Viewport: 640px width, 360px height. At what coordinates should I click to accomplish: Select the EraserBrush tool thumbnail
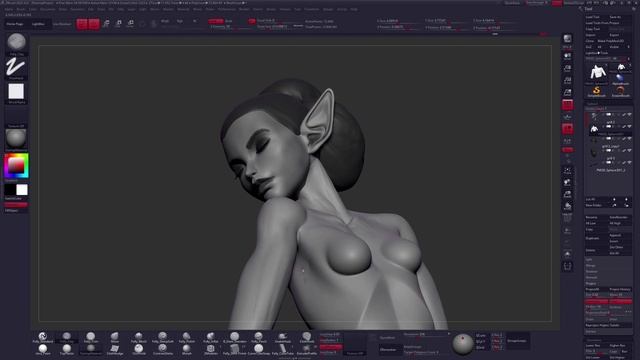[x=620, y=92]
